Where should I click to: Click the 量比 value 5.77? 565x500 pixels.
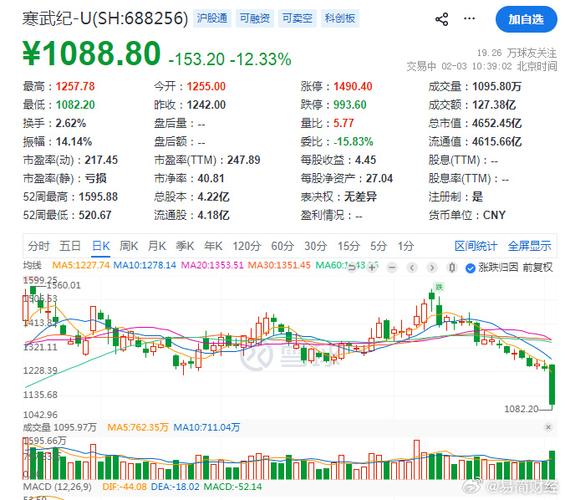point(343,123)
